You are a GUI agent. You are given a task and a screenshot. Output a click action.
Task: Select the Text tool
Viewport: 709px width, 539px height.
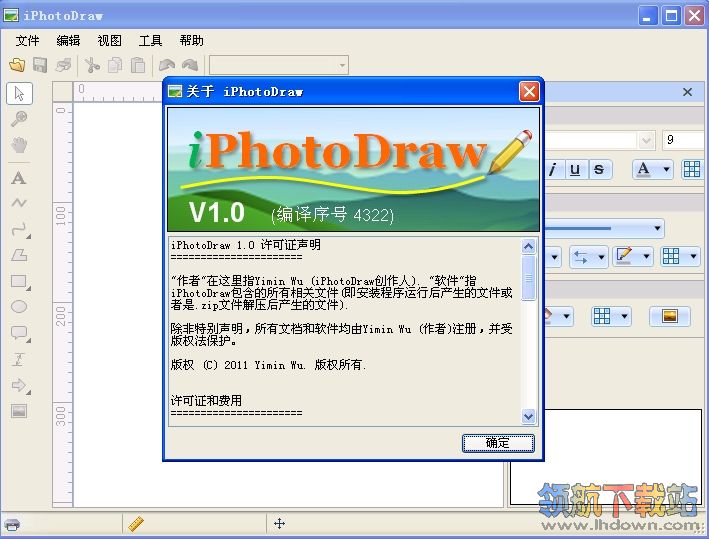point(19,178)
